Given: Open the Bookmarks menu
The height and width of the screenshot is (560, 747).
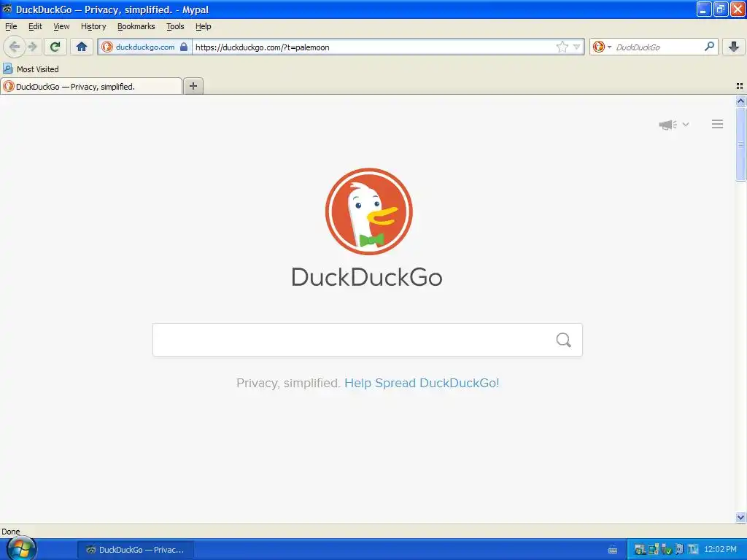Looking at the screenshot, I should click(136, 26).
